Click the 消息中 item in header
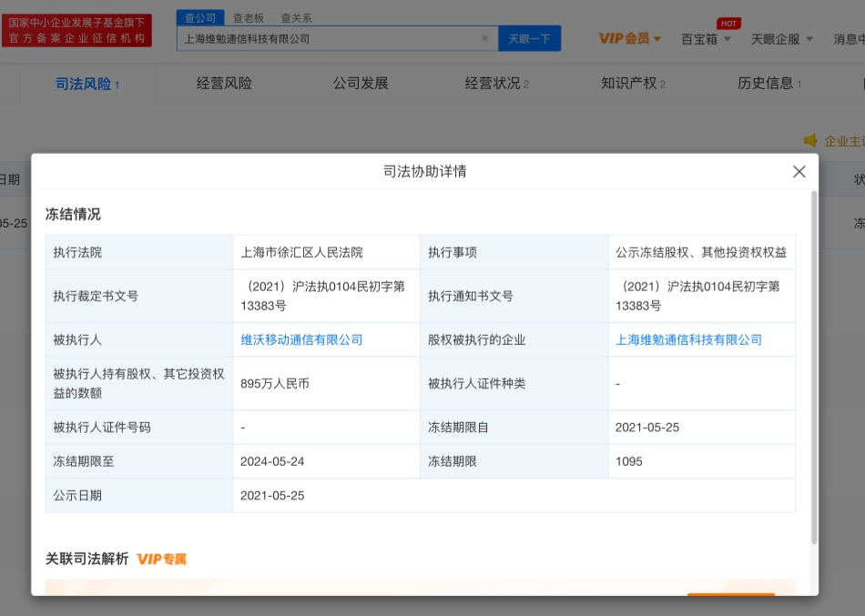Viewport: 865px width, 616px height. click(x=849, y=39)
